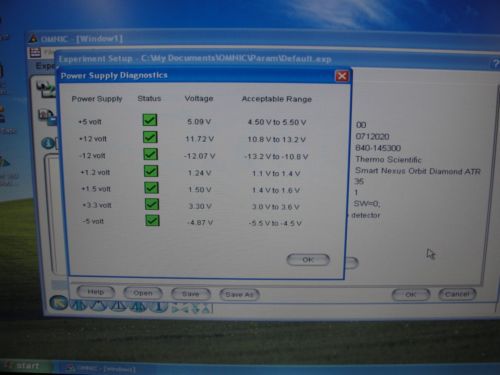Click OK in Power Supply Diagnostics dialog
The width and height of the screenshot is (500, 375).
click(308, 260)
